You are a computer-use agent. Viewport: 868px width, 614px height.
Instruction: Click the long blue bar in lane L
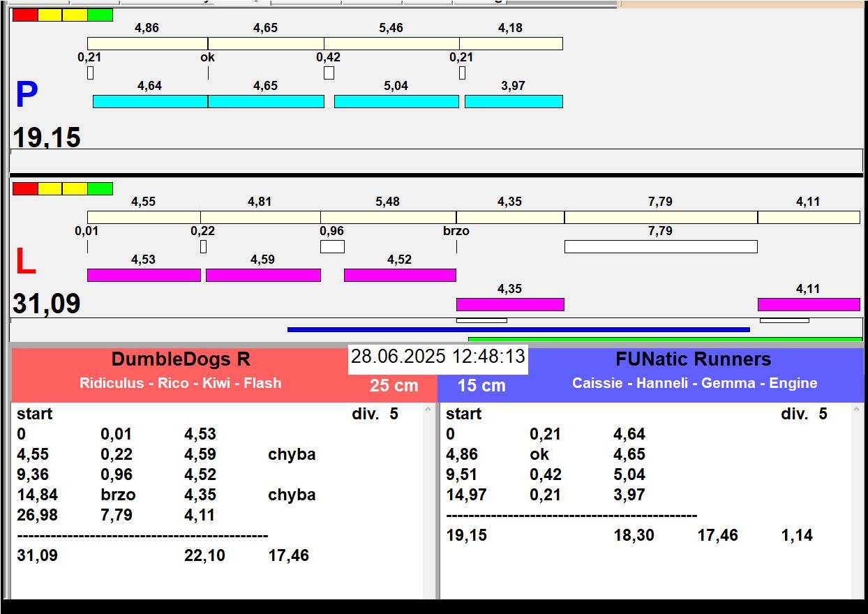[518, 329]
